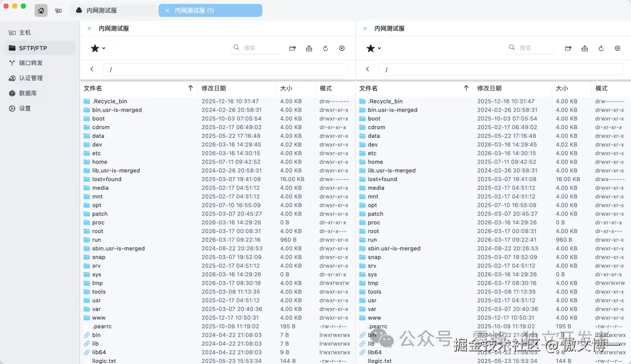Sort the left pane by 大小
The image size is (631, 364).
coord(286,88)
